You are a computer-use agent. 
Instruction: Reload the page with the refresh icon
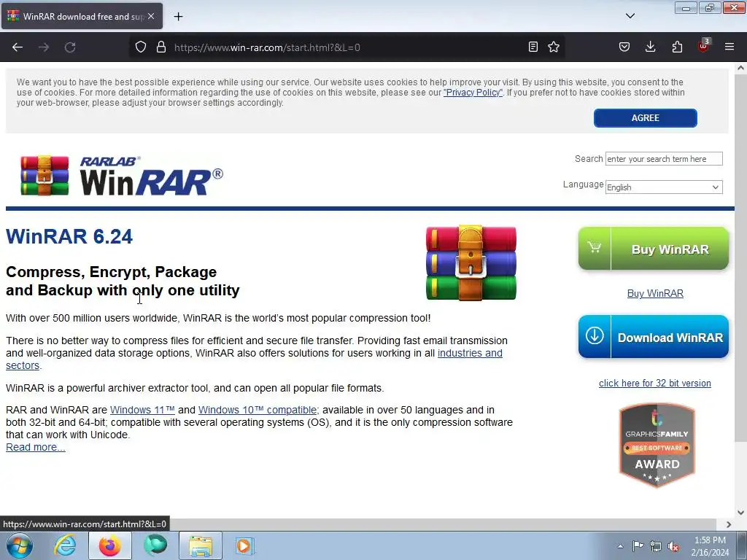pyautogui.click(x=70, y=47)
